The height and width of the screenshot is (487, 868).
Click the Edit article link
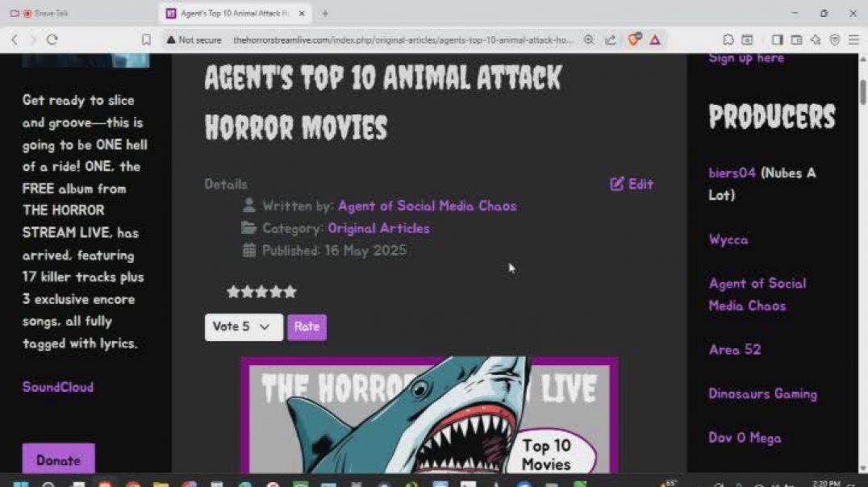632,185
